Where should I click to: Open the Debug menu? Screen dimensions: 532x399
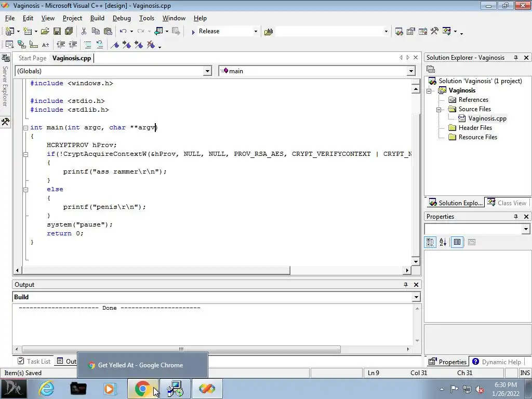point(122,18)
